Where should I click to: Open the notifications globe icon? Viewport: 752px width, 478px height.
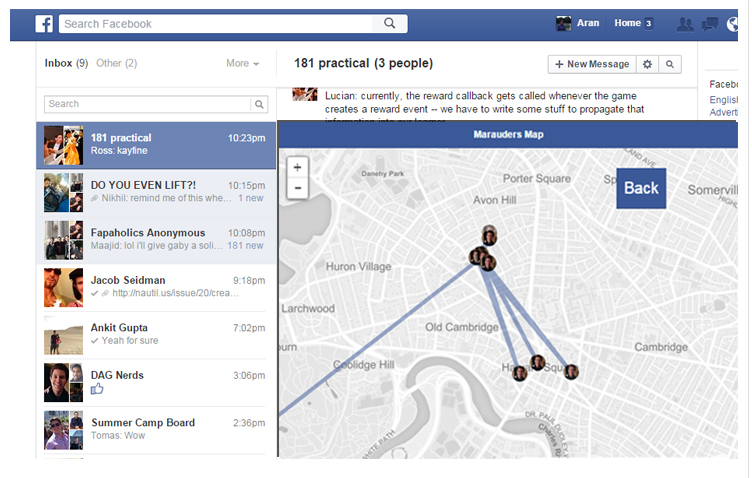(x=734, y=24)
